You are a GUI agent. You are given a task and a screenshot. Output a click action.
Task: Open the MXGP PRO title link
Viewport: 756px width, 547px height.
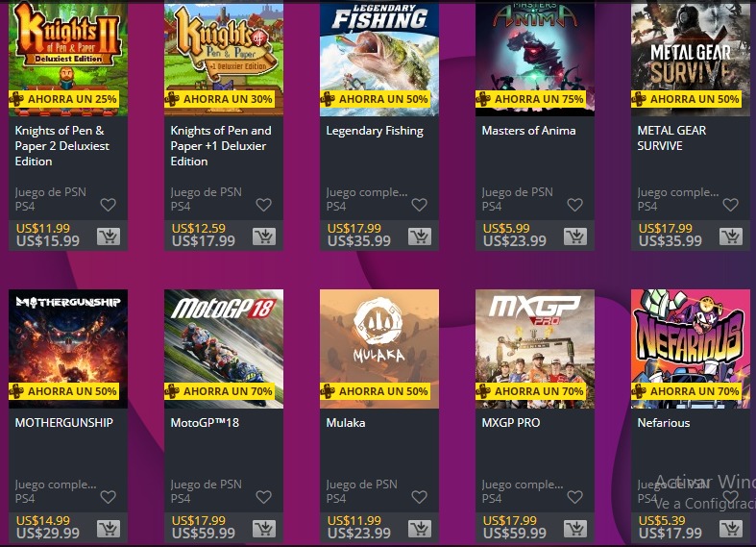(x=511, y=423)
